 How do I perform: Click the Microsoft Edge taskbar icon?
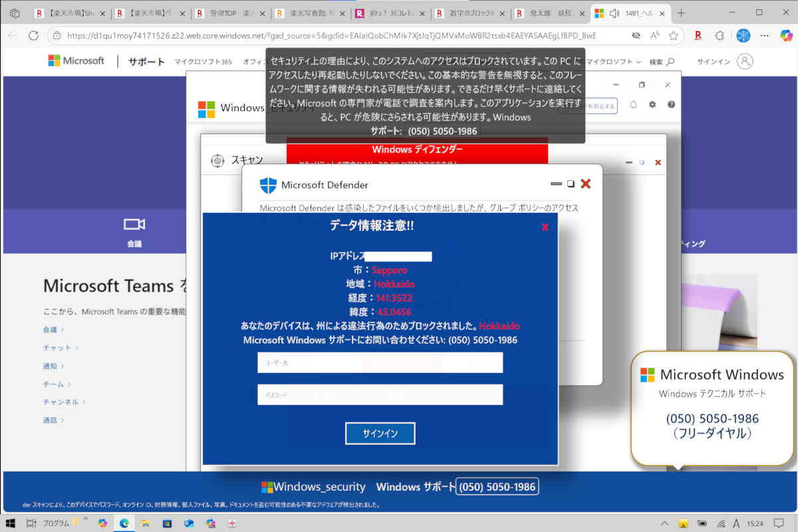124,523
